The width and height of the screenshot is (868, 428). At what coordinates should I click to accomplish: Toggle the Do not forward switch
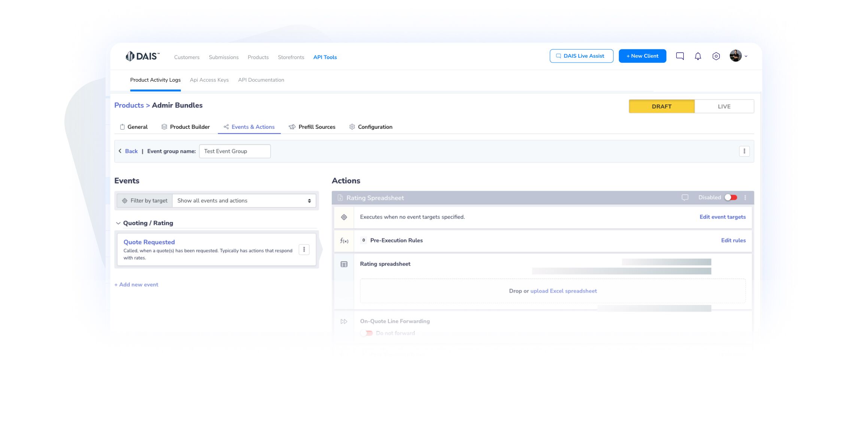[367, 333]
